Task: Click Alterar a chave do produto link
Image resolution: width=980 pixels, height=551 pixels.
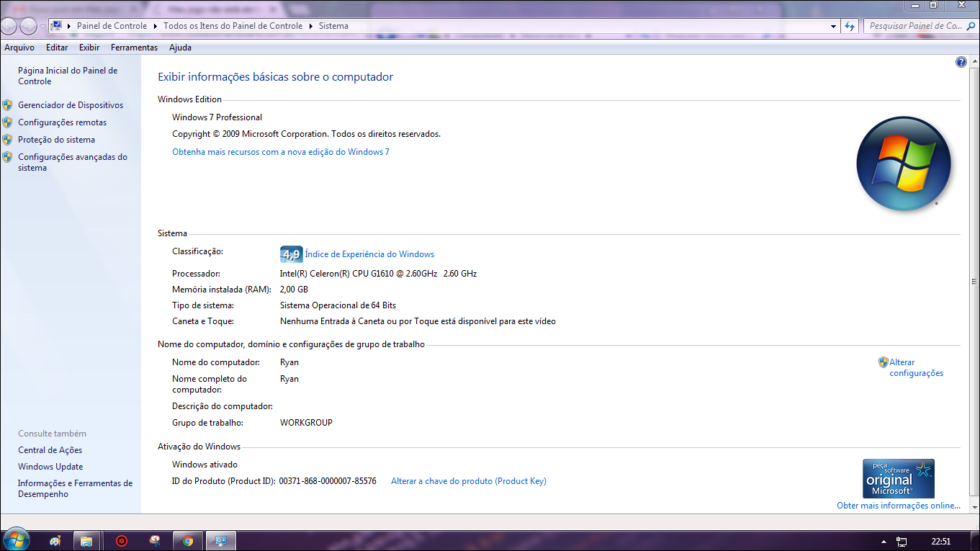Action: (469, 481)
